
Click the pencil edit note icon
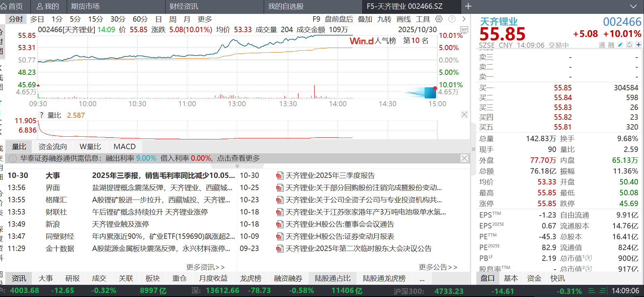(620, 45)
